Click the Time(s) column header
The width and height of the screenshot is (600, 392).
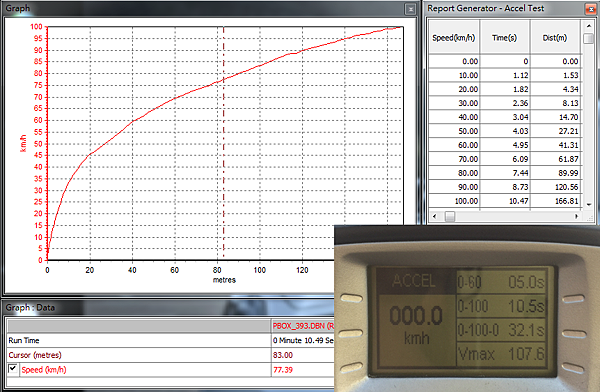tap(504, 38)
